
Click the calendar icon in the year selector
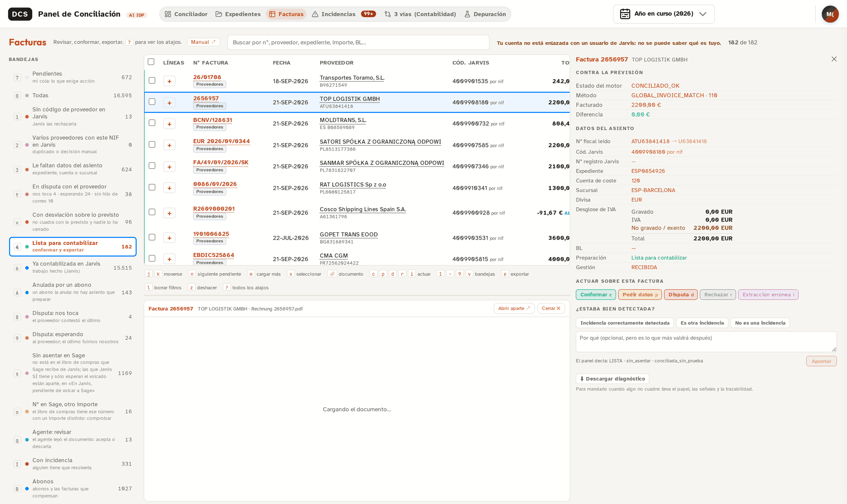tap(625, 14)
